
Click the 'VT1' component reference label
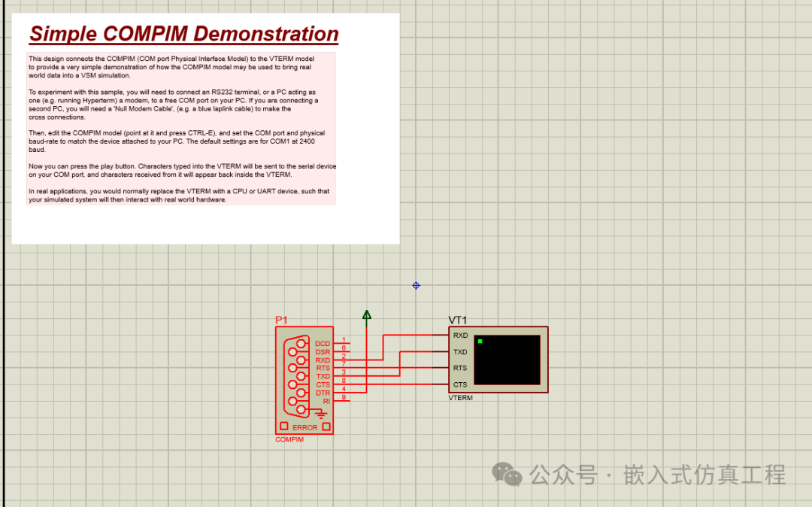pos(457,320)
